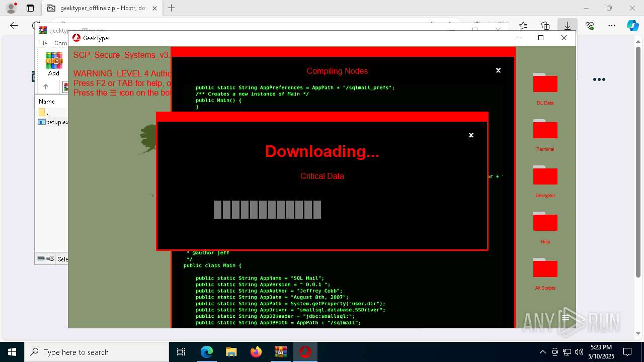Click the page's three-dot more options
This screenshot has height=362, width=644.
click(599, 79)
